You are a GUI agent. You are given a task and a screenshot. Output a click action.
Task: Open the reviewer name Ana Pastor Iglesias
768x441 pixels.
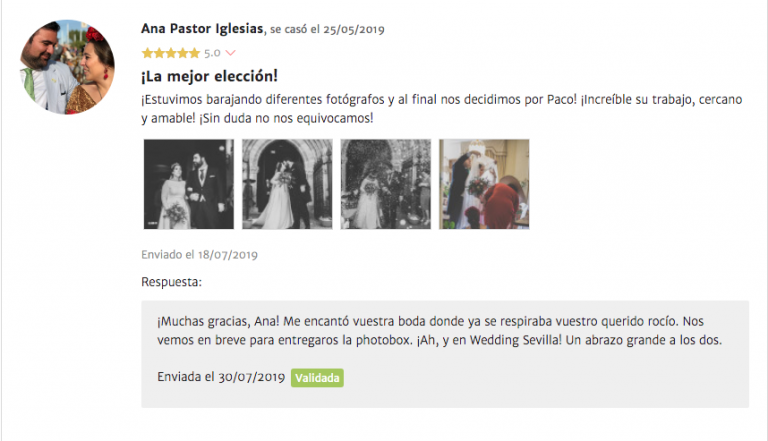(x=202, y=28)
